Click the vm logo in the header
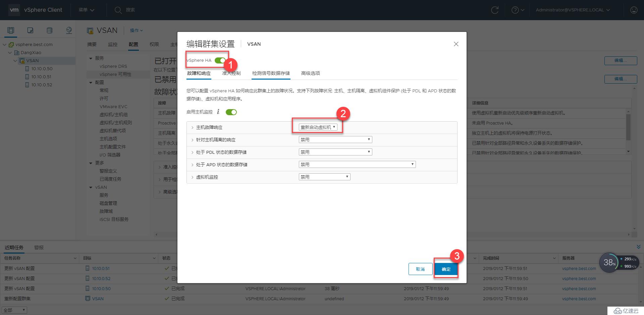Screen dimensions: 644x315 pyautogui.click(x=14, y=10)
